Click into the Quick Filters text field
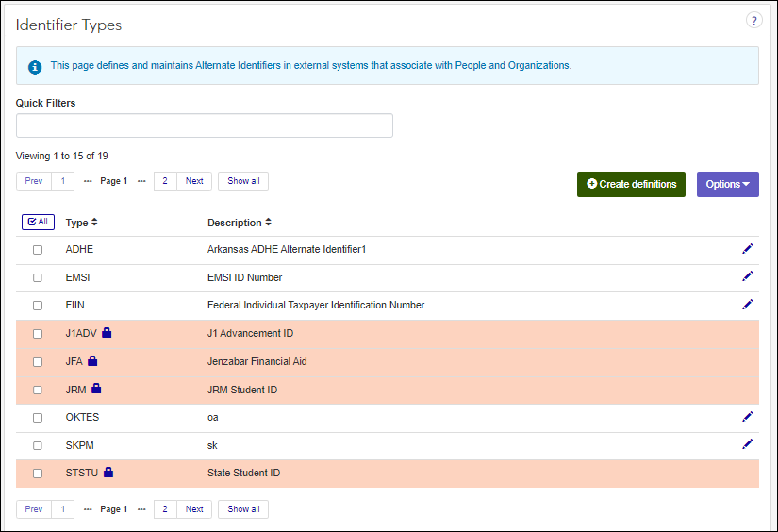This screenshot has height=532, width=778. [204, 125]
